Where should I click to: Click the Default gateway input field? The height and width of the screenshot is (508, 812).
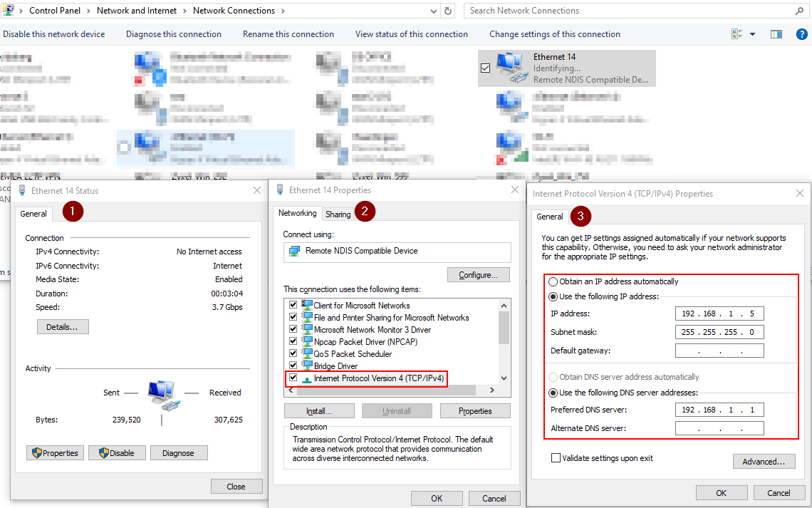719,351
